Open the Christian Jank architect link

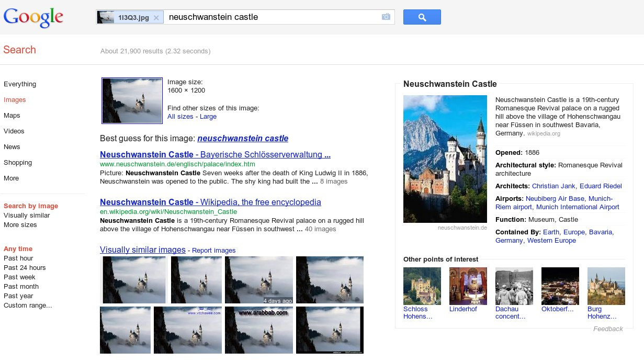coord(554,186)
